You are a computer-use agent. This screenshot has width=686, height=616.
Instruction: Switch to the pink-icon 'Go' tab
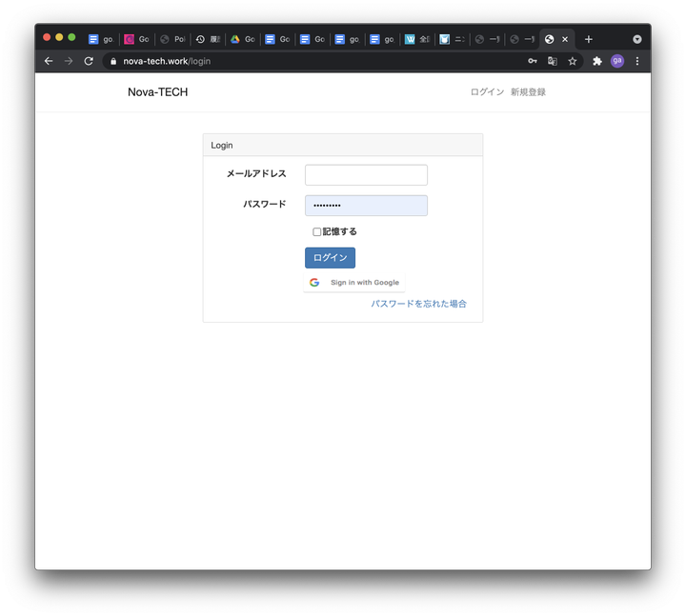(136, 39)
